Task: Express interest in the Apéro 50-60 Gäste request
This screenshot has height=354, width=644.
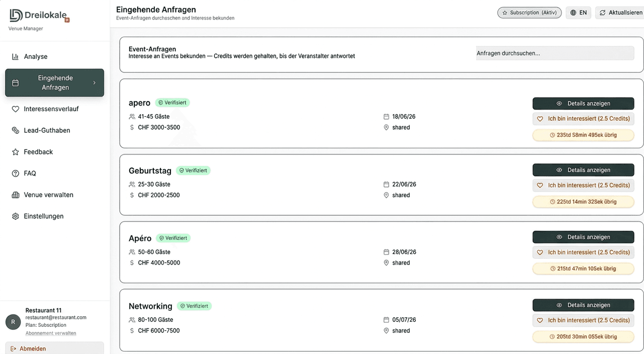Action: click(583, 252)
